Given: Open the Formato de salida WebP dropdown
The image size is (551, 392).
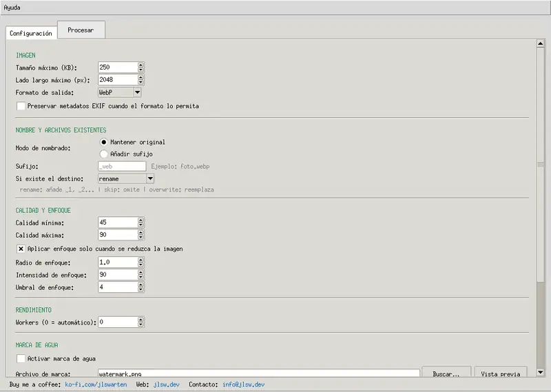Looking at the screenshot, I should [119, 92].
